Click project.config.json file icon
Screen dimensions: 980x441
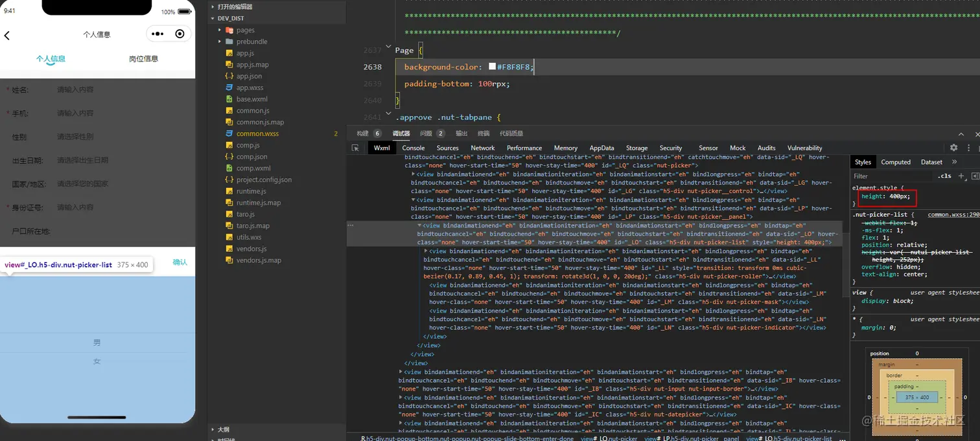point(229,179)
